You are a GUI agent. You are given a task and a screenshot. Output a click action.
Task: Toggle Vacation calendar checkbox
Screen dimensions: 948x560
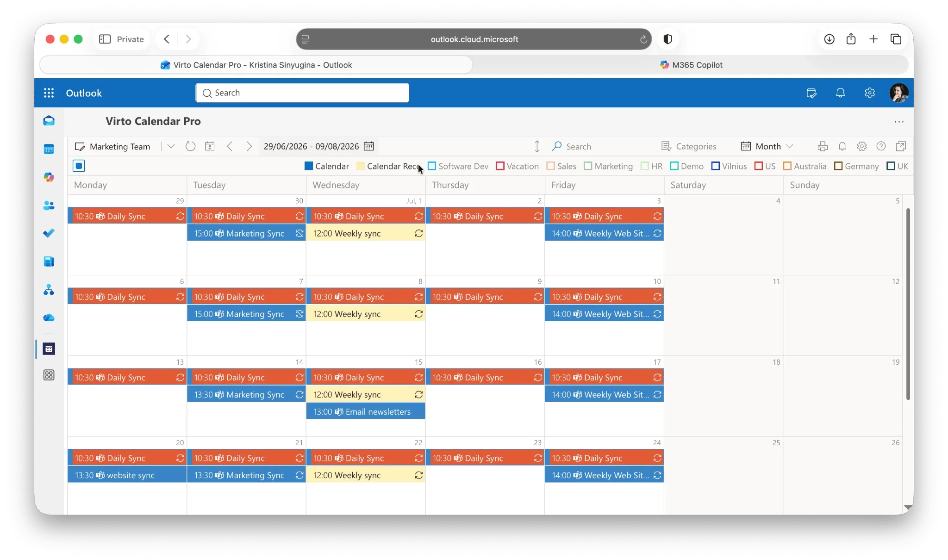pos(500,166)
